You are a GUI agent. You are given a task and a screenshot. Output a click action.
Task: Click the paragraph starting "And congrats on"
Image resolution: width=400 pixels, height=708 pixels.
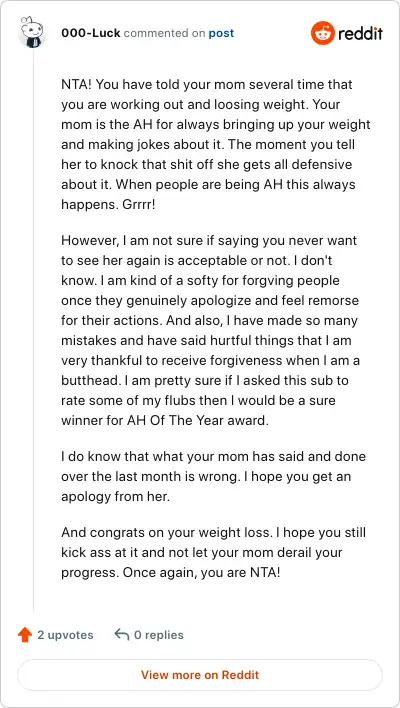[x=214, y=553]
